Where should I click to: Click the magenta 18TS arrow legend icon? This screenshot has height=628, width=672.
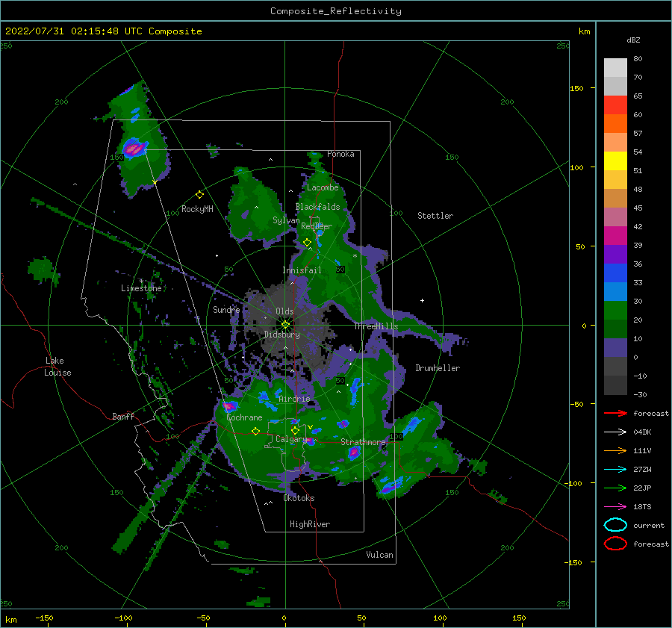point(615,507)
